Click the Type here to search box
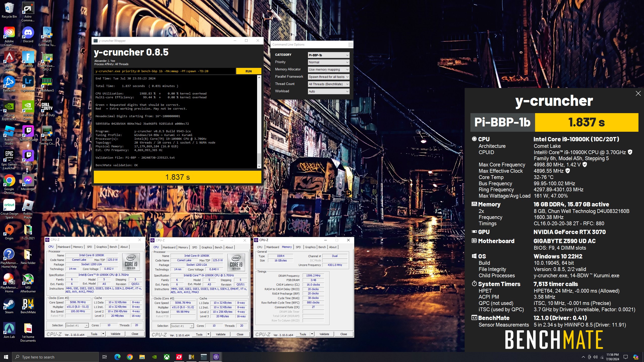Image resolution: width=644 pixels, height=362 pixels. [55, 357]
